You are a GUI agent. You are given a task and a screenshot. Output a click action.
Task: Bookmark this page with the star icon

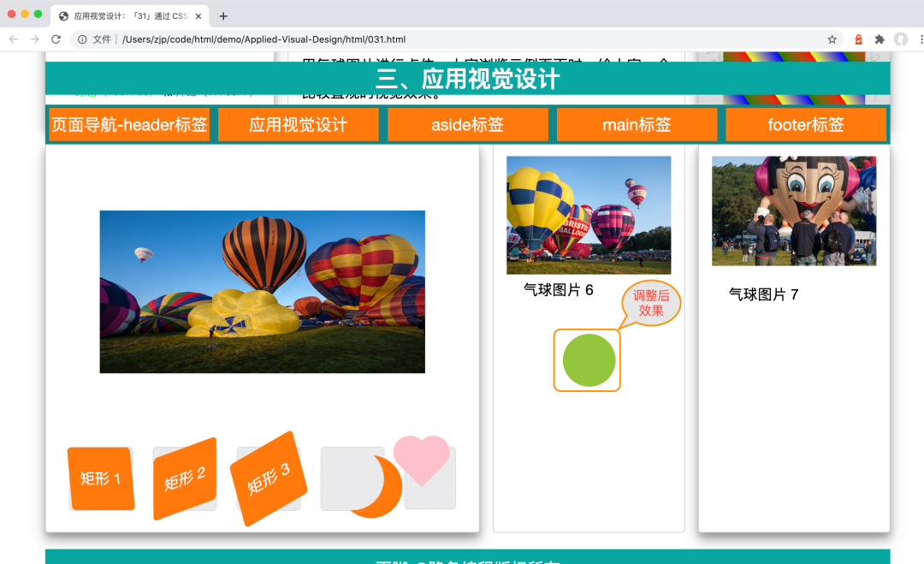(832, 39)
